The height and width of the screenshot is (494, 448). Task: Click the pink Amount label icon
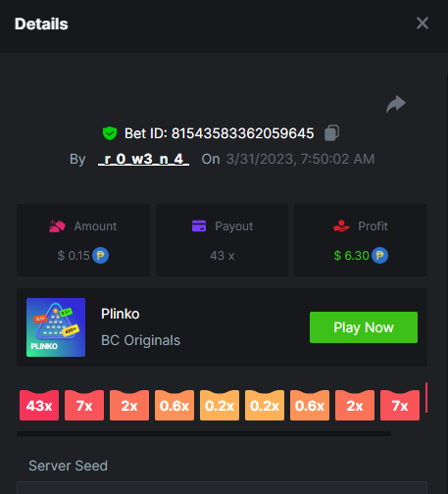(57, 225)
